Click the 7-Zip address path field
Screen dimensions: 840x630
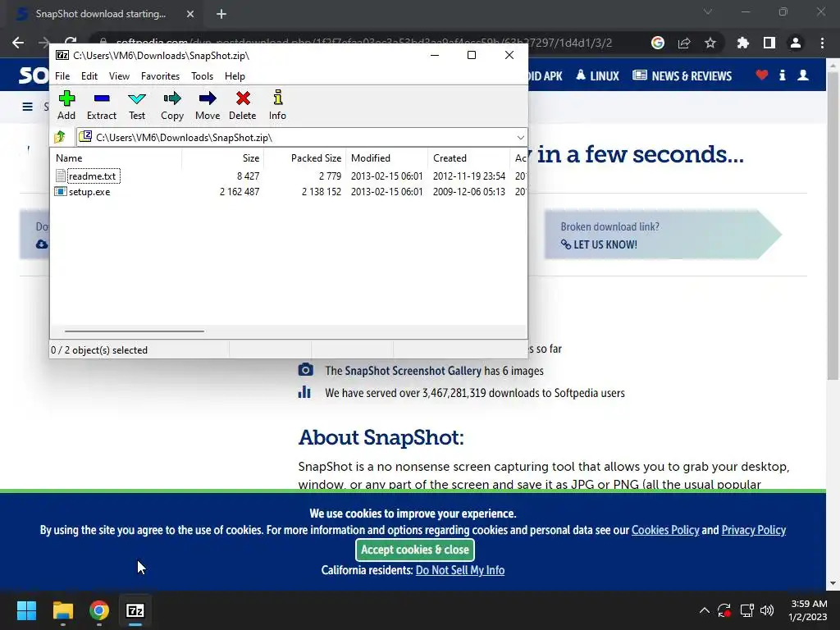(302, 138)
